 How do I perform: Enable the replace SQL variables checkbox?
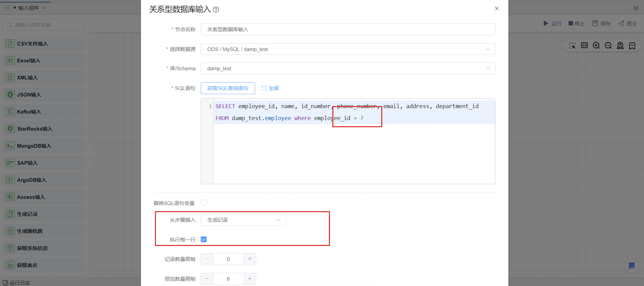204,203
